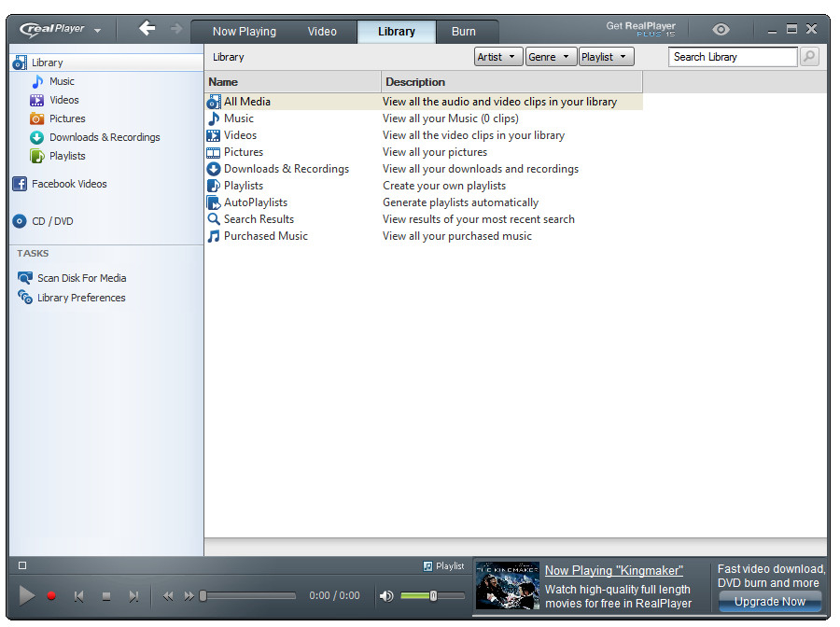Mute audio via the speaker icon
Viewport: 840px width, 627px height.
(386, 596)
